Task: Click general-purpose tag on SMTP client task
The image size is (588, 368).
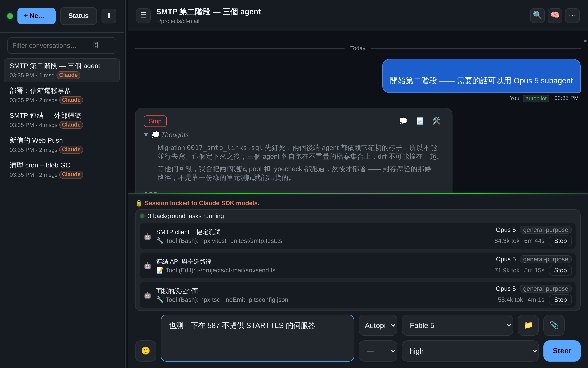Action: [545, 230]
